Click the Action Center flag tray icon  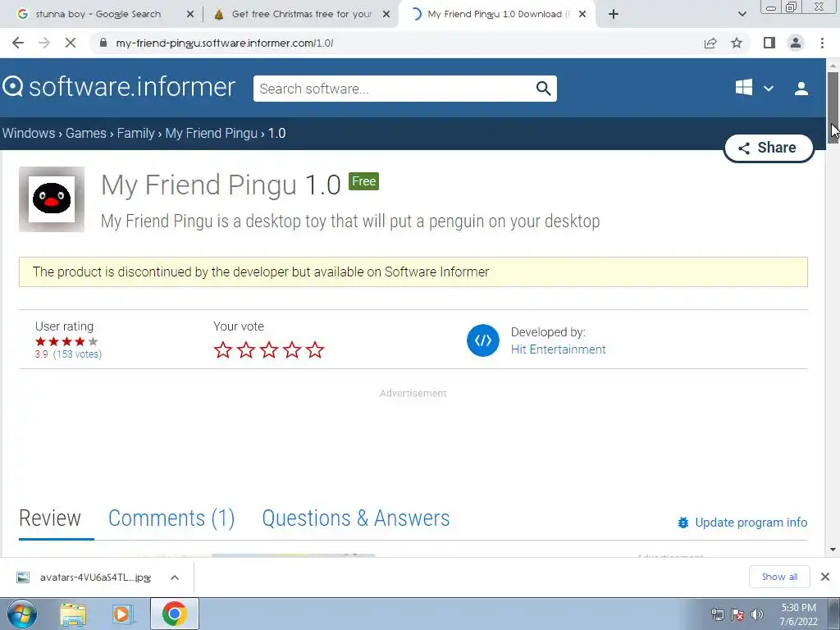pos(737,614)
